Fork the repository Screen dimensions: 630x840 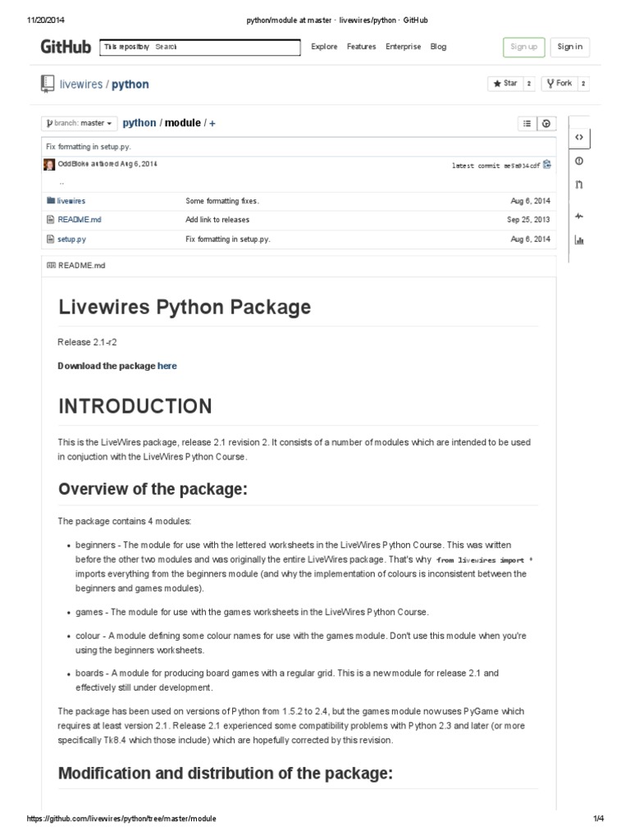tap(559, 84)
